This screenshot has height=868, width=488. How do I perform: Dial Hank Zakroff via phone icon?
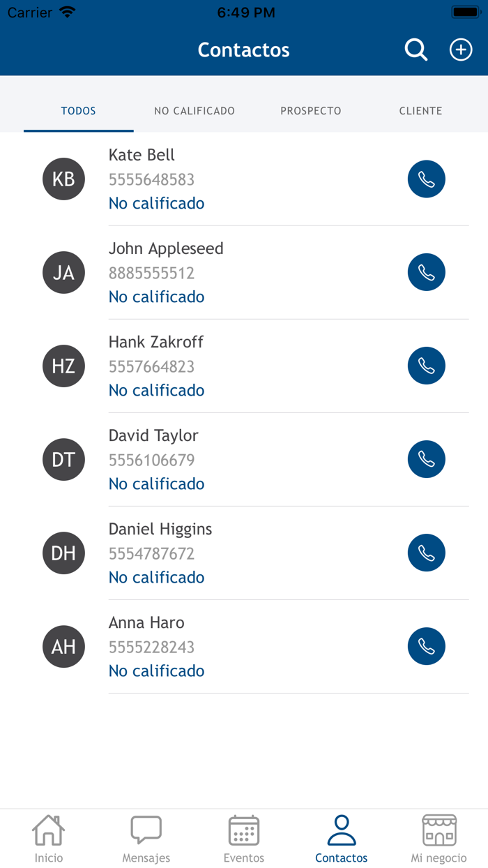[426, 366]
